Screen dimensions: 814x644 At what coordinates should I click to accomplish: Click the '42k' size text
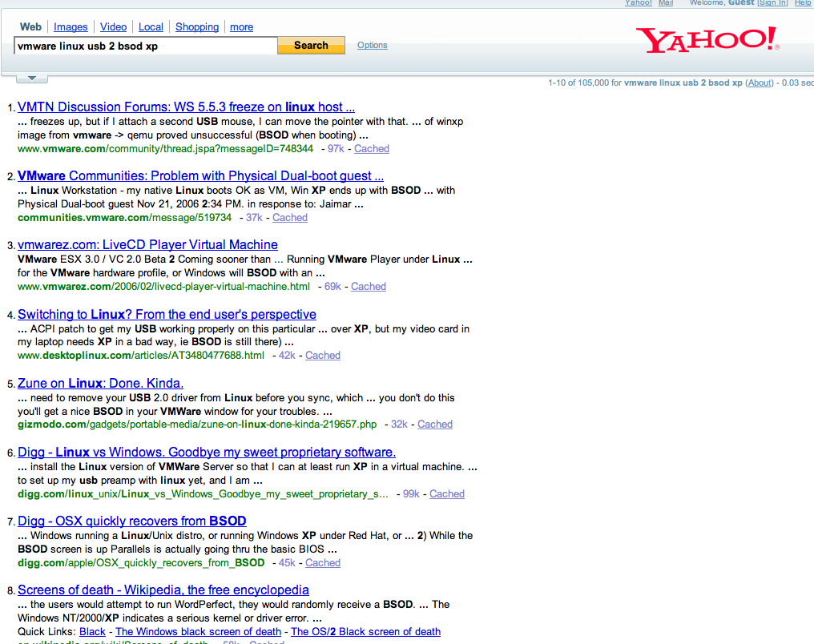[287, 356]
